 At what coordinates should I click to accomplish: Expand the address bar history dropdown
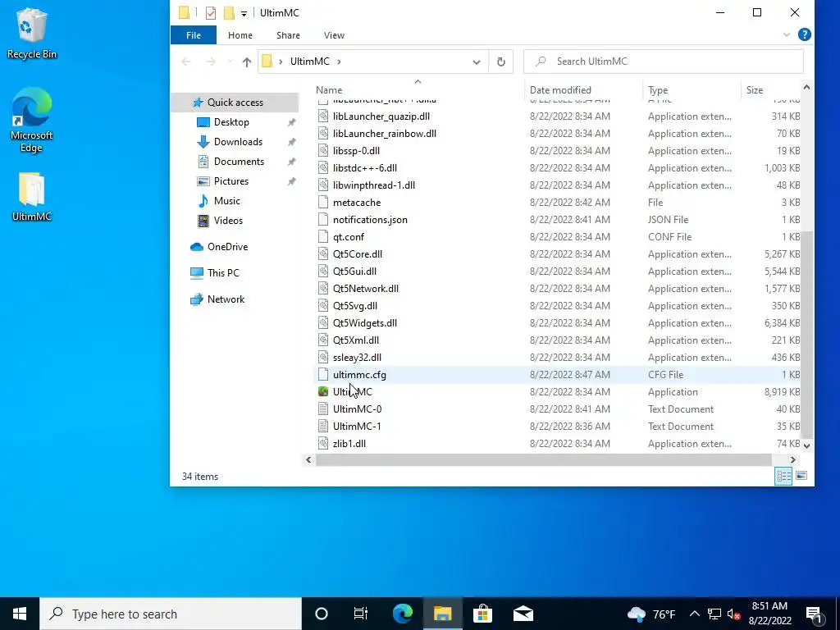477,62
